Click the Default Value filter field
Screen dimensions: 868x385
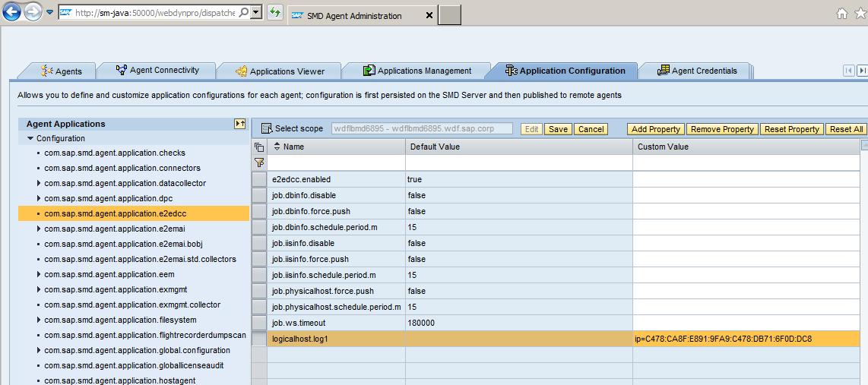(518, 162)
